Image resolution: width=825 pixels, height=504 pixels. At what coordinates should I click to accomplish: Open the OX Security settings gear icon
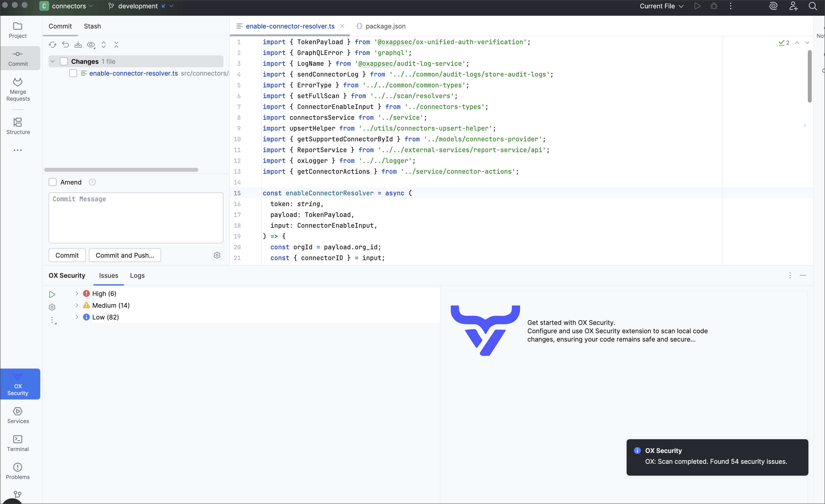52,307
